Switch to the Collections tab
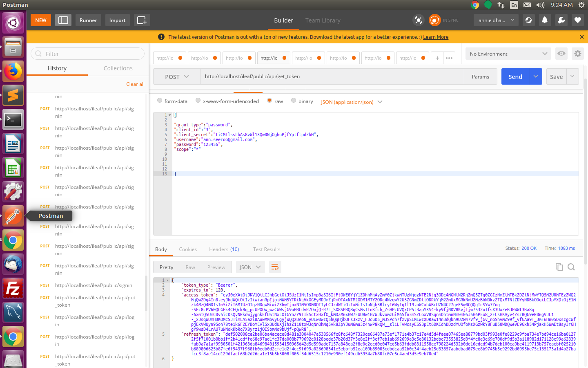This screenshot has height=368, width=588. click(118, 68)
